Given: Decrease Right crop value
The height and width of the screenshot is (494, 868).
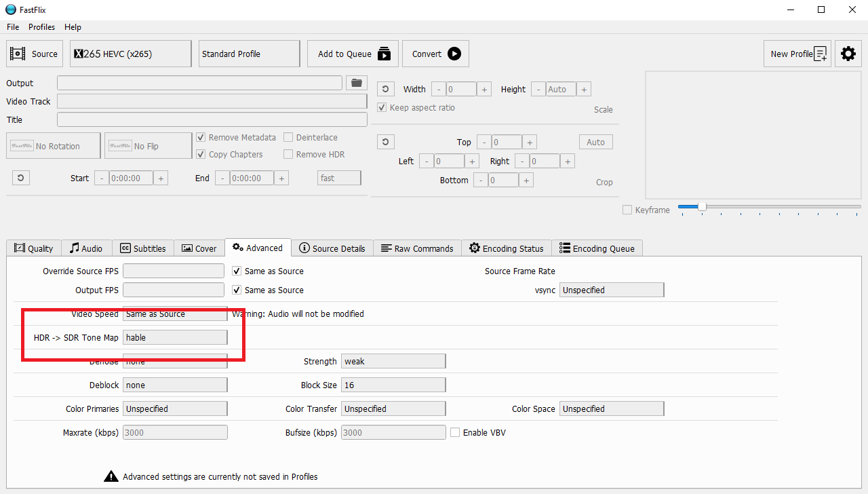Looking at the screenshot, I should click(521, 161).
